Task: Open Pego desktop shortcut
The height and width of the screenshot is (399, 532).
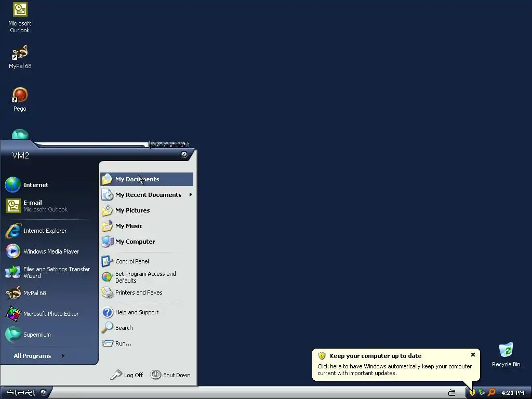Action: [x=20, y=99]
